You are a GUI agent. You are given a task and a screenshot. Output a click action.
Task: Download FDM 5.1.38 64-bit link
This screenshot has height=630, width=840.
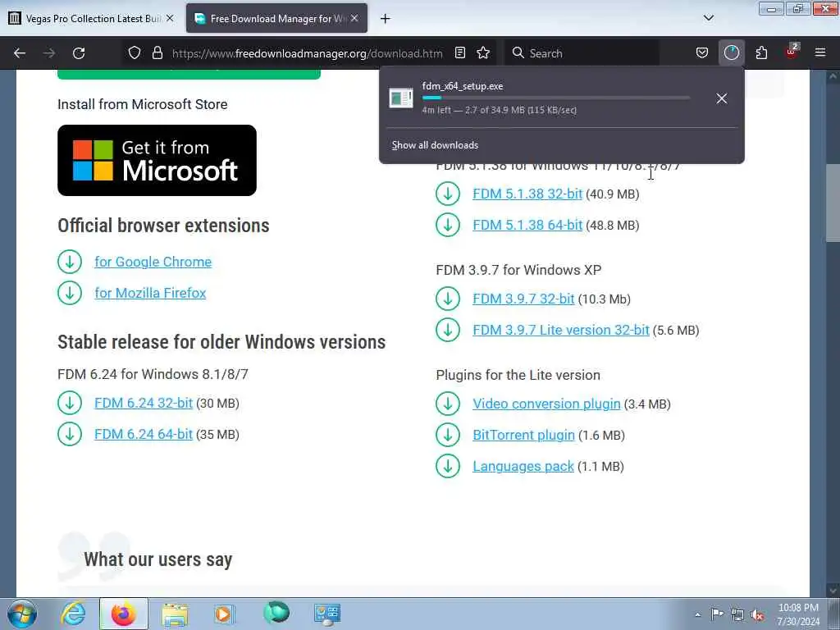pos(527,225)
